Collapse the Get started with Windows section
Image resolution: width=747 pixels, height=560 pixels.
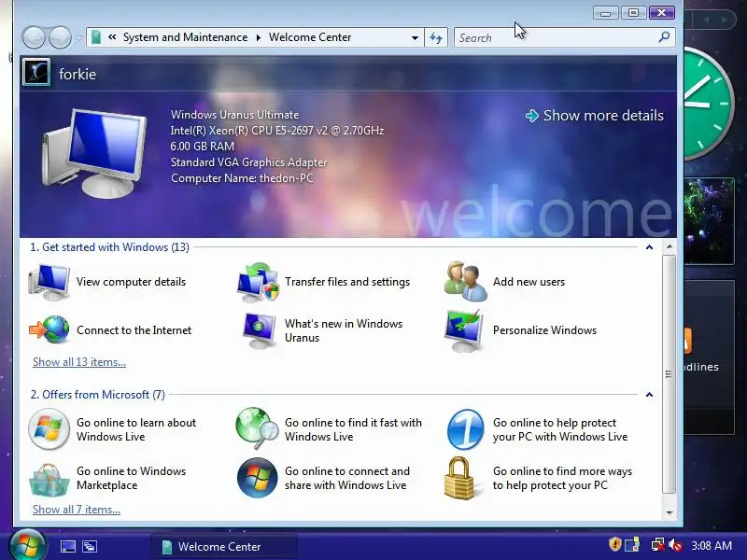pos(649,247)
